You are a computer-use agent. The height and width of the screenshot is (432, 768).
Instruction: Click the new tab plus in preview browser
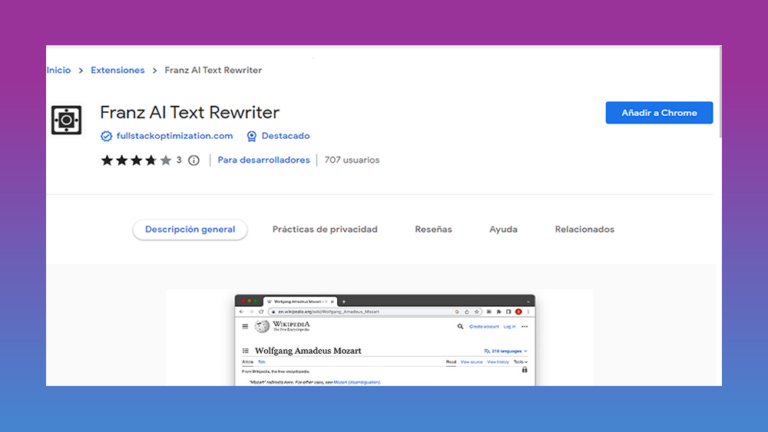coord(344,302)
